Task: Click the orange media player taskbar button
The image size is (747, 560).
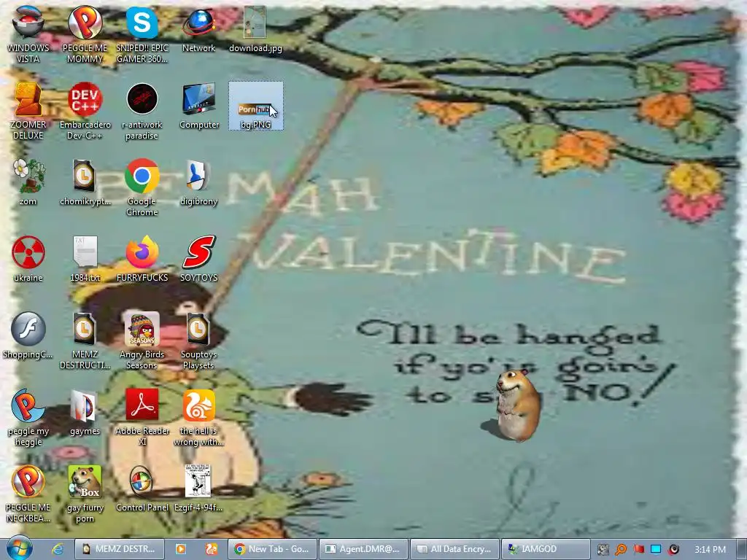Action: coord(181,549)
